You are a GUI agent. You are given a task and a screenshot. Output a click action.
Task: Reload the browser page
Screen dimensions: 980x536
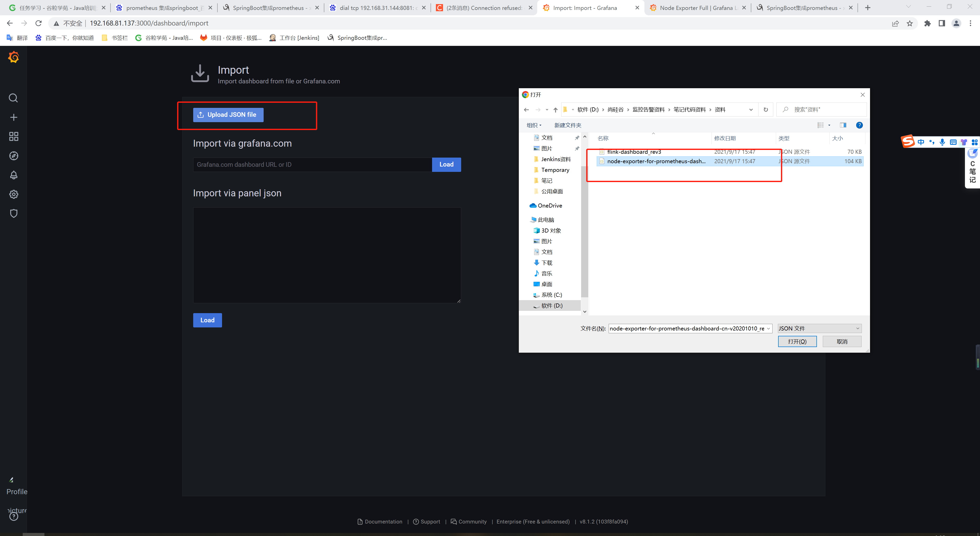point(39,23)
